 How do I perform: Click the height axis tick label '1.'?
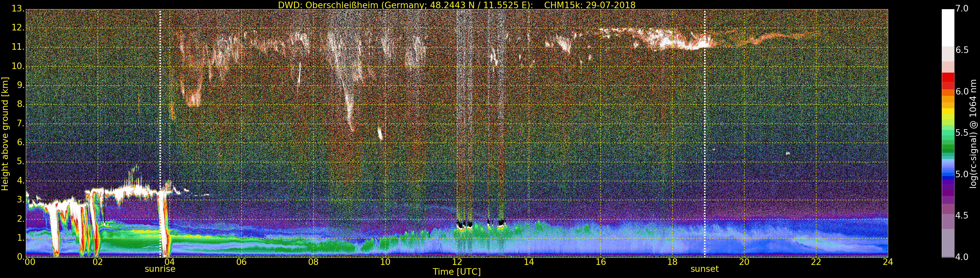tap(21, 238)
